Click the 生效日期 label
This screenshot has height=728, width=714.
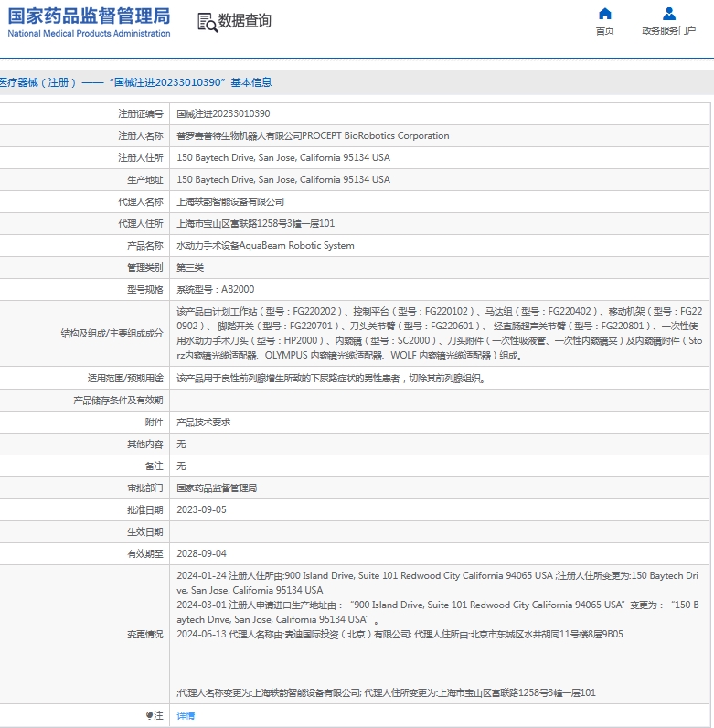(145, 532)
